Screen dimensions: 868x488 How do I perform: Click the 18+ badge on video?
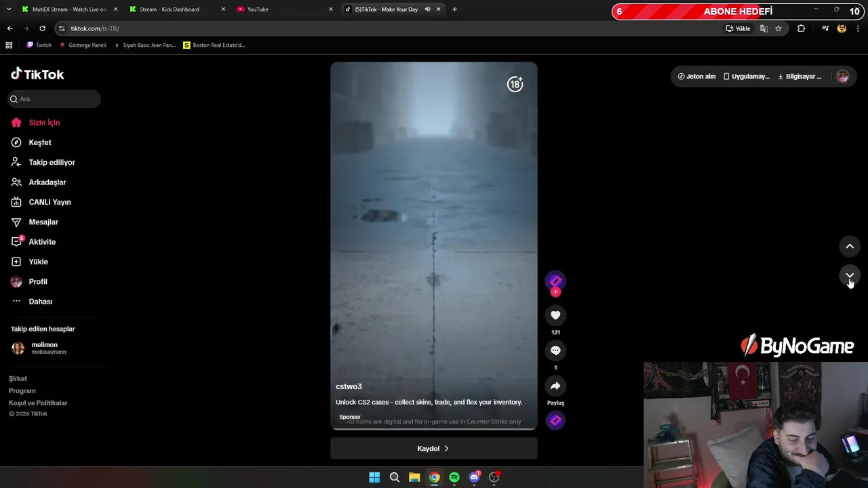coord(515,84)
